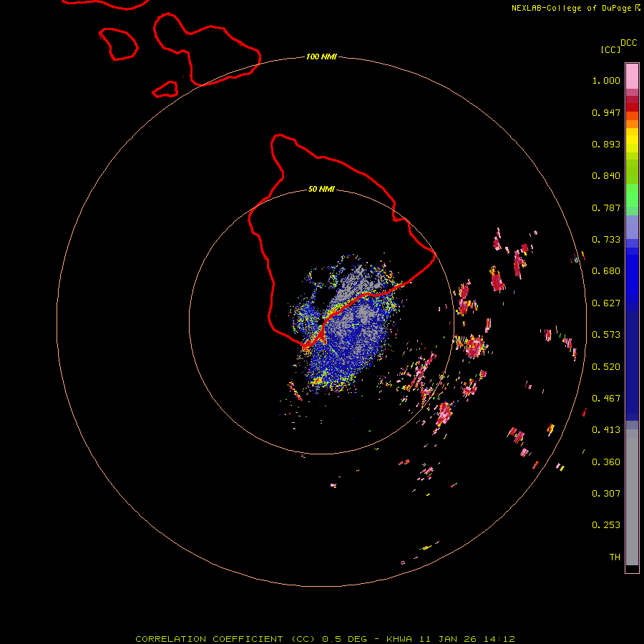Click the DCC label above the color bar
This screenshot has height=644, width=644.
click(629, 43)
